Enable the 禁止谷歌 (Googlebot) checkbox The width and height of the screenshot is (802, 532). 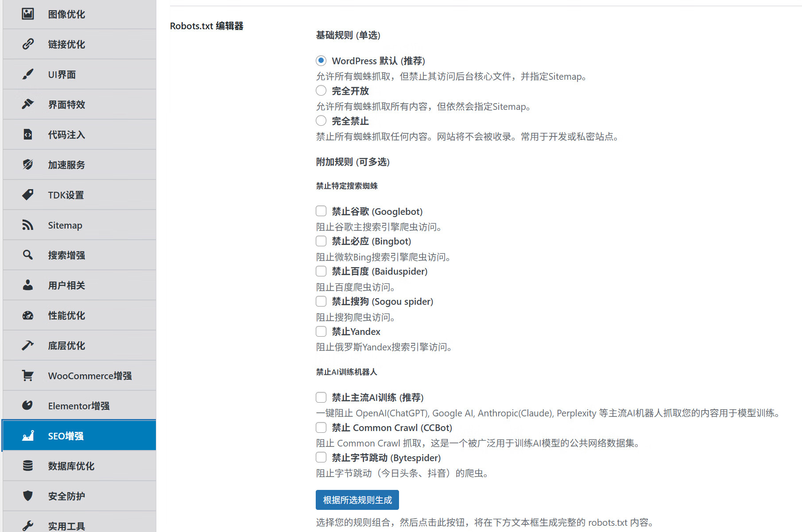321,211
